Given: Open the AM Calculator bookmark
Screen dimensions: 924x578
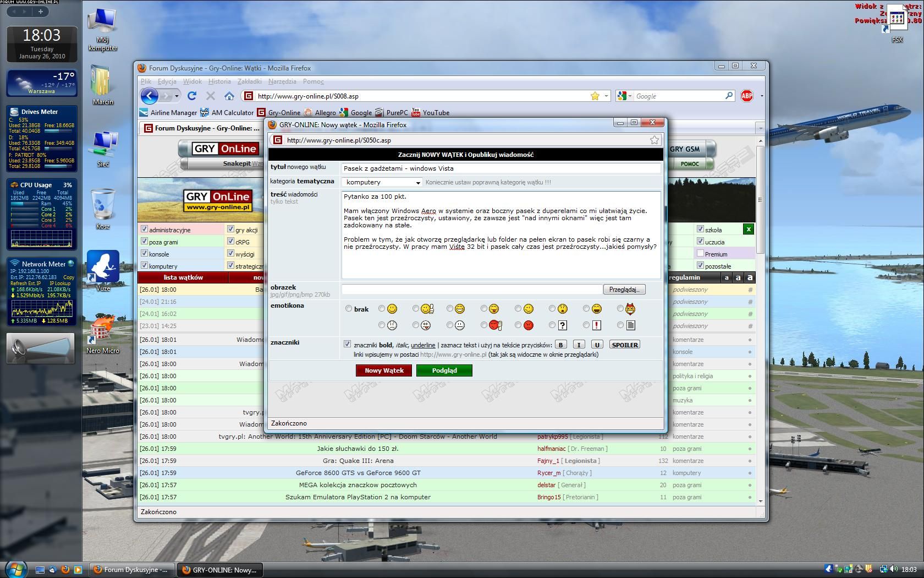Looking at the screenshot, I should pyautogui.click(x=227, y=112).
